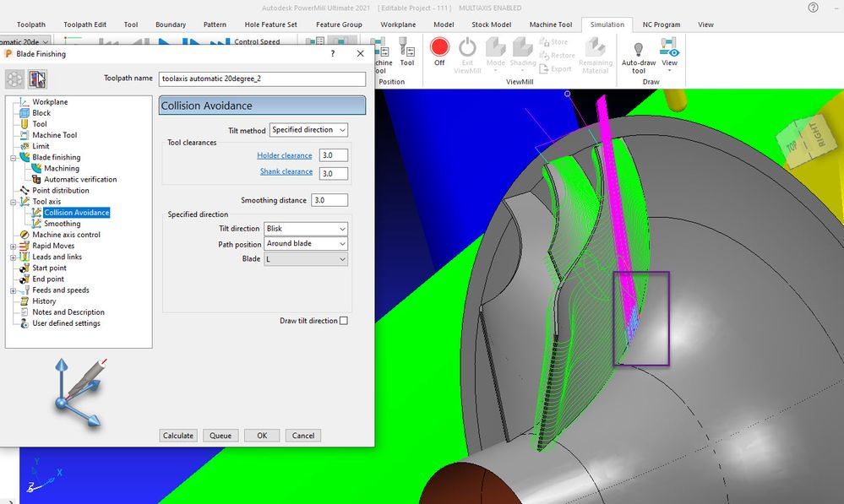Select the Automatic verification tree node
The height and width of the screenshot is (504, 844).
point(80,179)
